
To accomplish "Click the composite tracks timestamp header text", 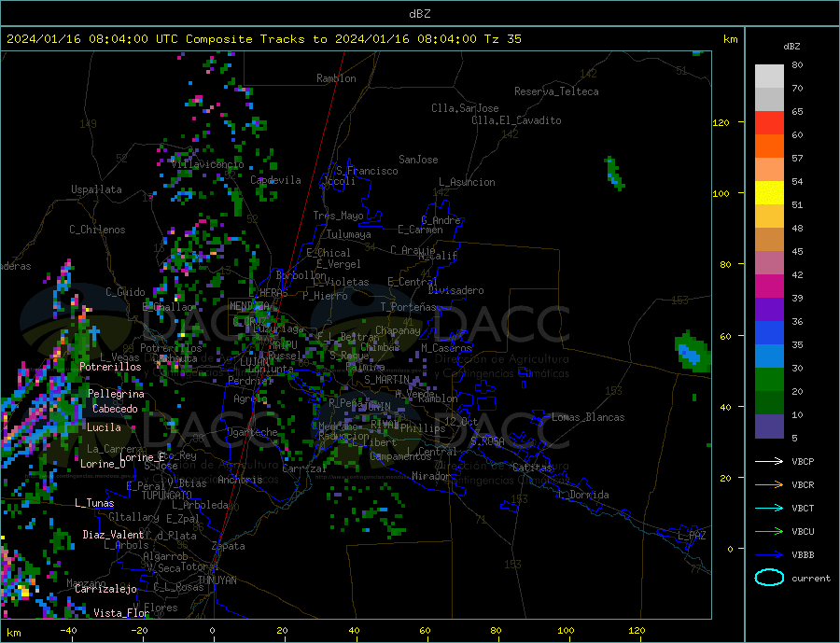I will click(263, 39).
